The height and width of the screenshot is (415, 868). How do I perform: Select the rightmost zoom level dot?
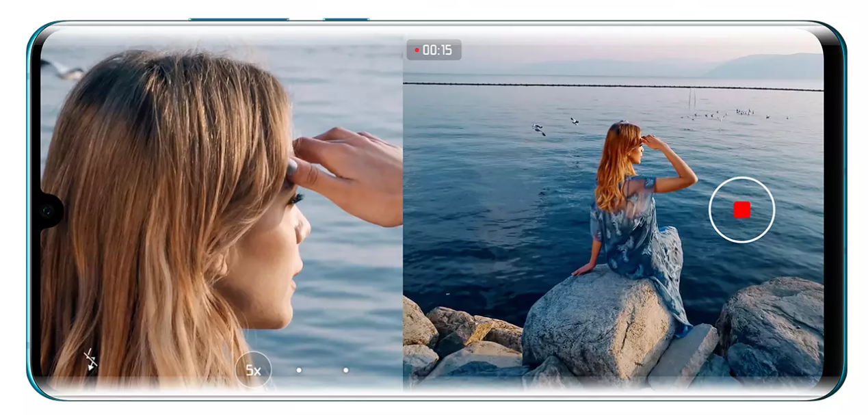pos(345,370)
